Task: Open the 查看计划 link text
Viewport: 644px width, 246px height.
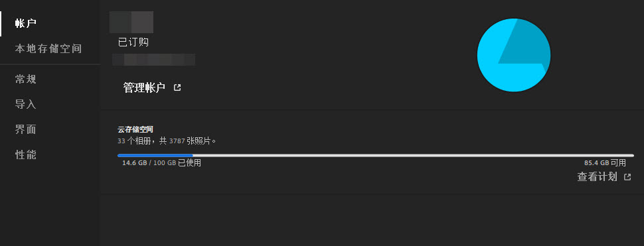Action: (597, 177)
